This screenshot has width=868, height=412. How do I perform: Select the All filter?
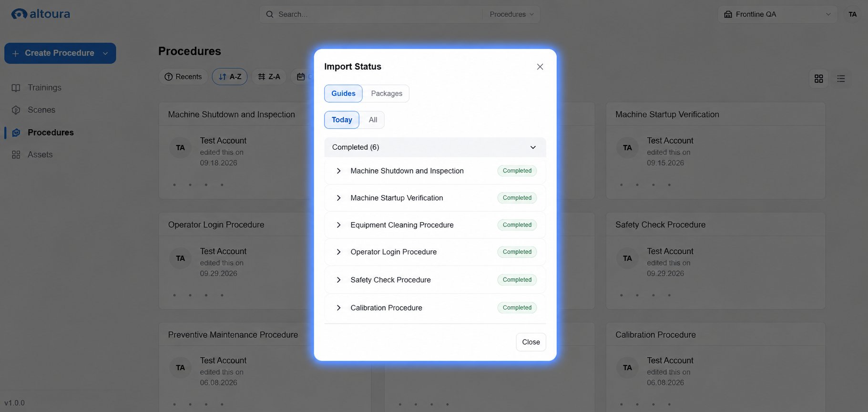pyautogui.click(x=373, y=120)
